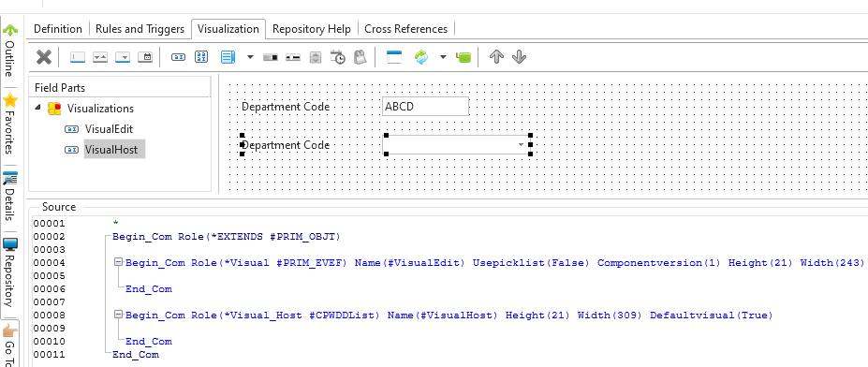Click Name(#VisualHost) in source line 8
The width and height of the screenshot is (868, 367).
(x=443, y=316)
